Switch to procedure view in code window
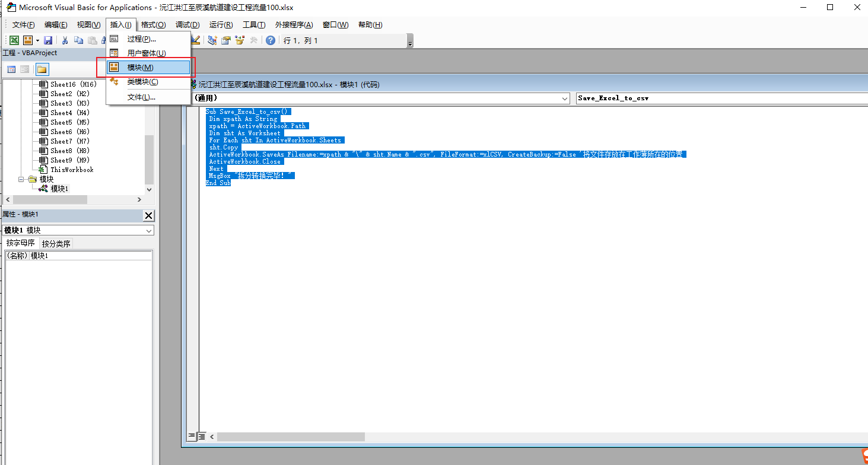The height and width of the screenshot is (465, 868). click(192, 436)
